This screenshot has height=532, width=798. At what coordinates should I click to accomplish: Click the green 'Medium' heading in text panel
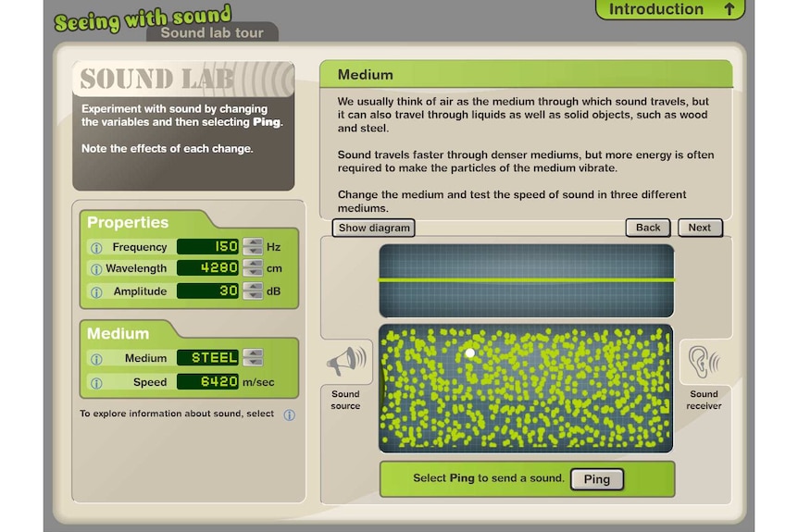coord(366,75)
